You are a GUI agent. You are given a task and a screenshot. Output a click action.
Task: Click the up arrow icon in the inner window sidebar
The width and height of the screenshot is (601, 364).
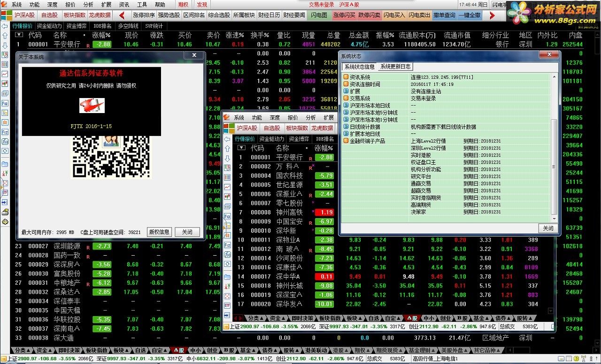click(x=227, y=149)
